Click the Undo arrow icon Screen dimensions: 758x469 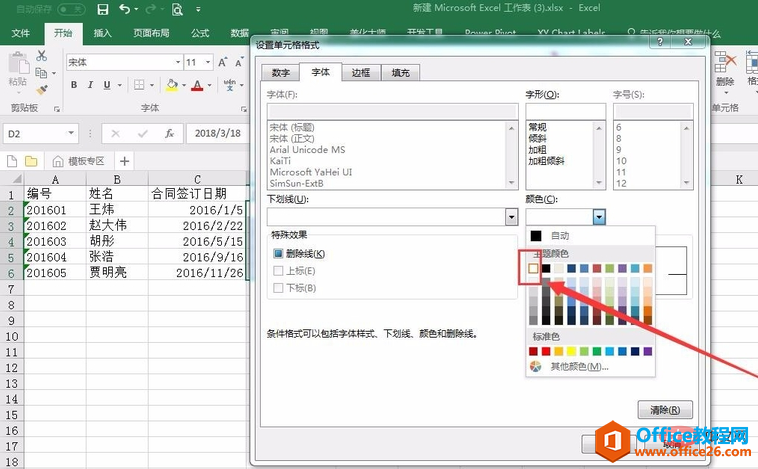[125, 9]
